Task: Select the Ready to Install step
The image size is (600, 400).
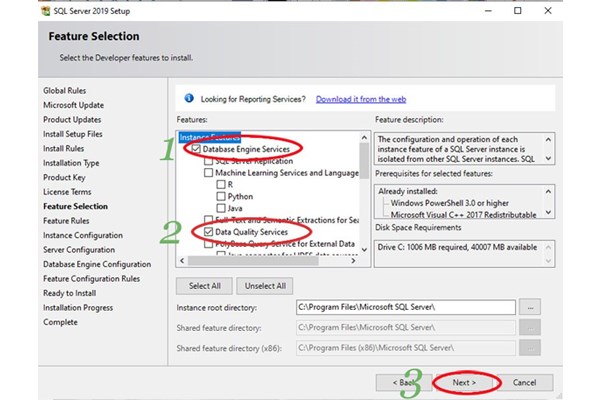Action: pyautogui.click(x=69, y=293)
